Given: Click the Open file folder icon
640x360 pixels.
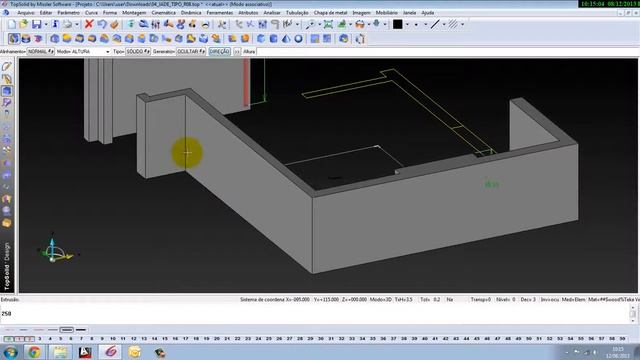Looking at the screenshot, I should pyautogui.click(x=24, y=24).
